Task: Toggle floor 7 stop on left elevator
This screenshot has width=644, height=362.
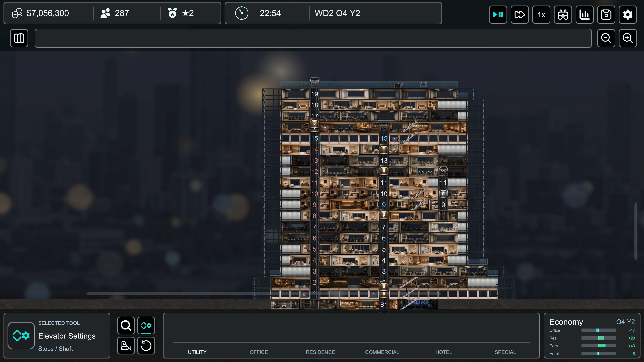Action: (314, 227)
